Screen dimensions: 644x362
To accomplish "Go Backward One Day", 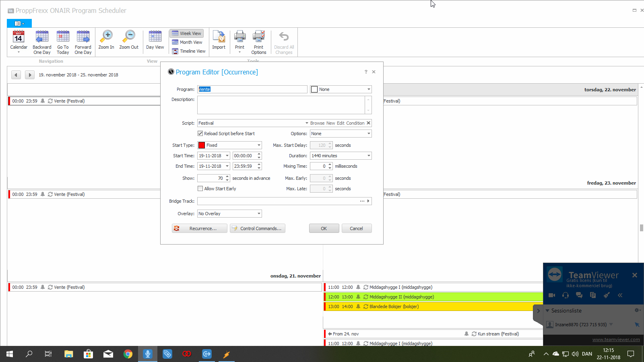I will pos(42,42).
